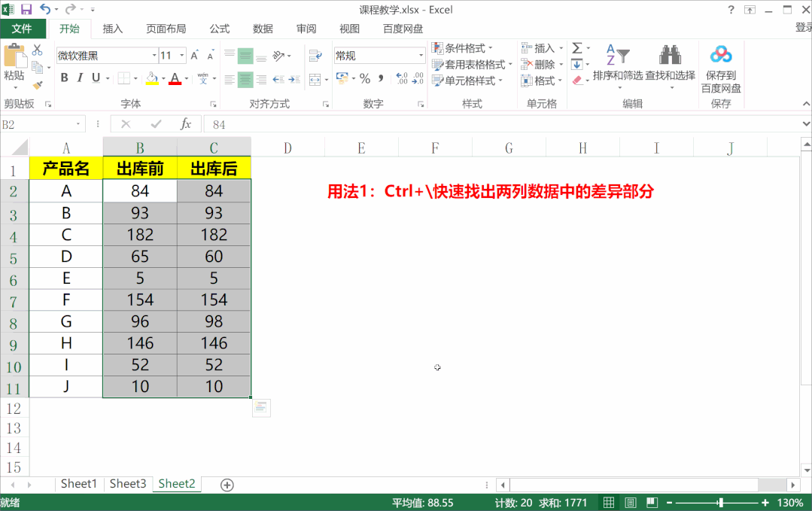
Task: Collapse the ribbon with the chevron
Action: tap(806, 104)
